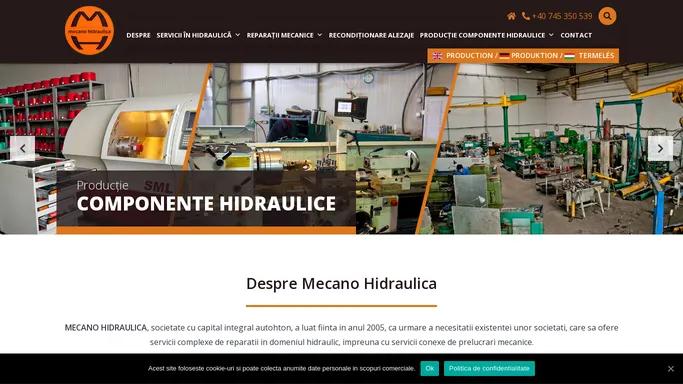Click the Despre Mecano Hidraulica heading

coord(342,283)
